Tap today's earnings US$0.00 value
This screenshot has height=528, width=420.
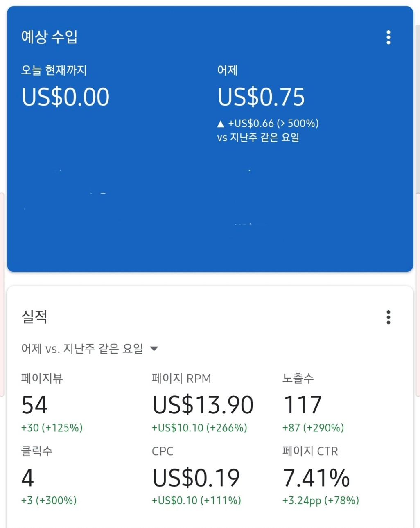pos(65,97)
